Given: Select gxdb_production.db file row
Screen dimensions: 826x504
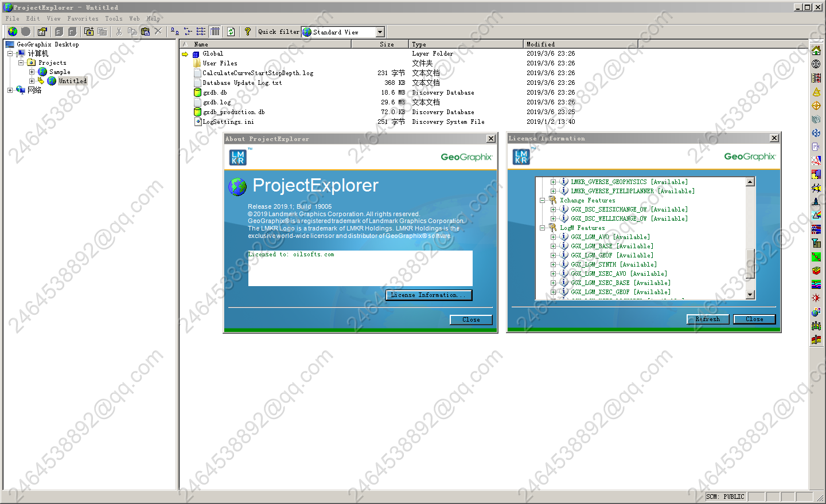Looking at the screenshot, I should (234, 112).
